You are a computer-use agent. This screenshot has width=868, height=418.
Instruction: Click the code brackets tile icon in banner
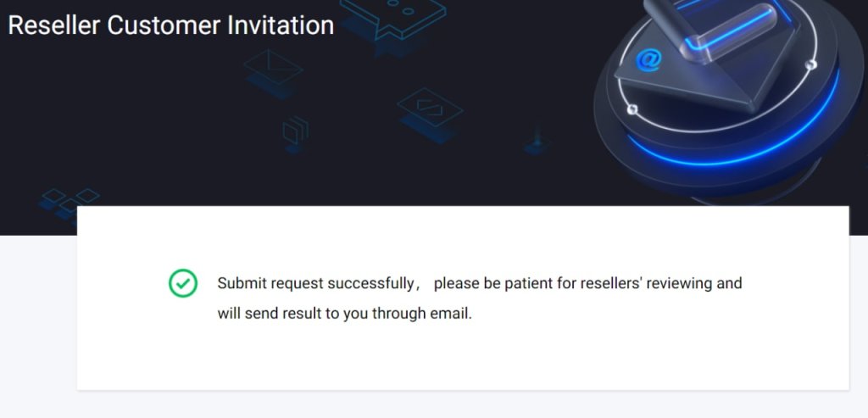(x=430, y=108)
